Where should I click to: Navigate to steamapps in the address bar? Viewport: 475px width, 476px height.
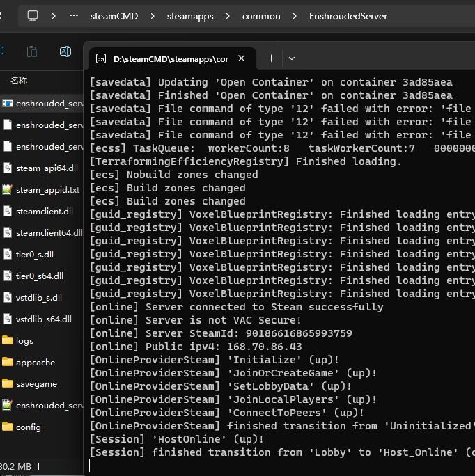(190, 16)
